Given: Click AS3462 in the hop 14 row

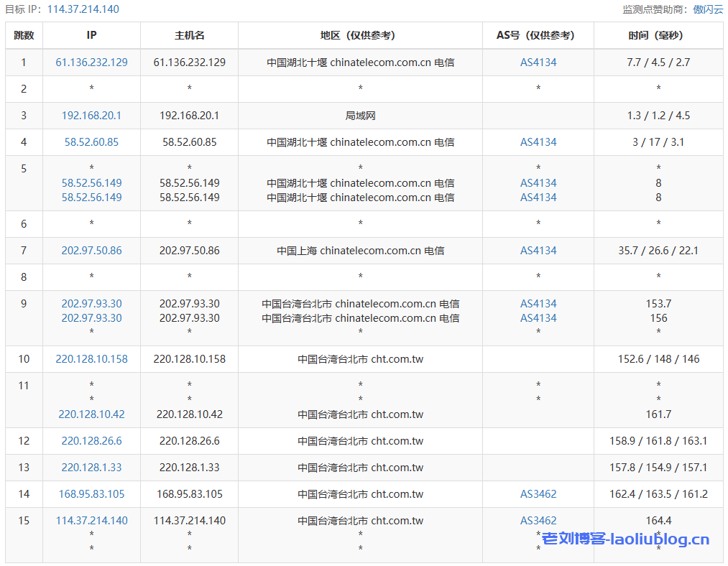Looking at the screenshot, I should click(x=538, y=494).
